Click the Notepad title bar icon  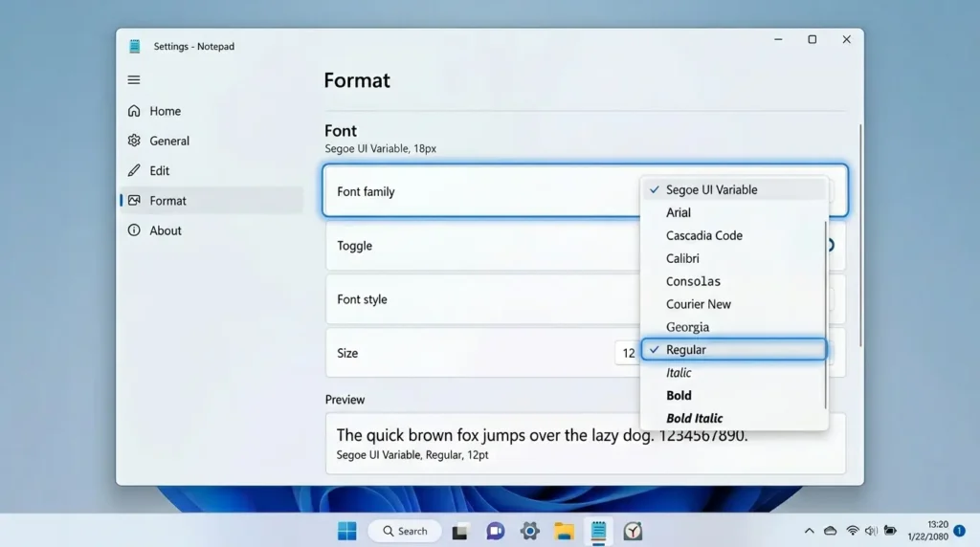[134, 46]
